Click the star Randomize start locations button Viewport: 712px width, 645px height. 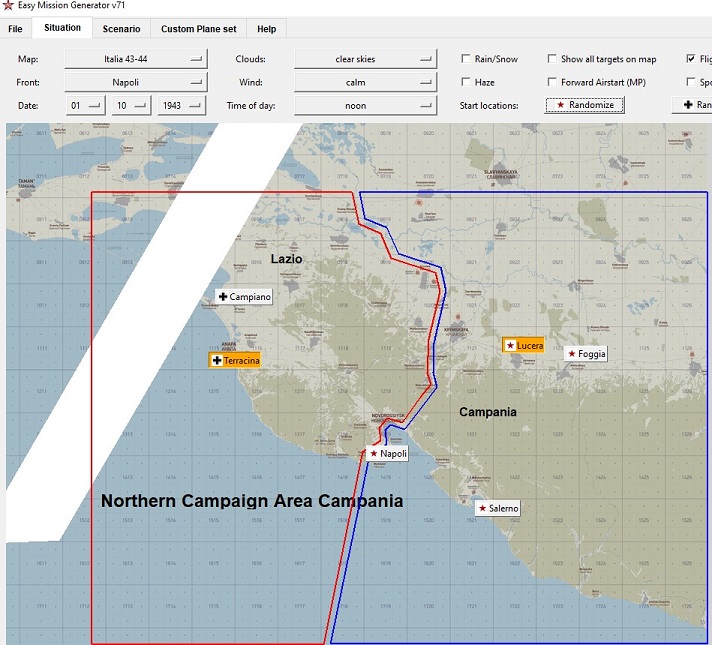click(x=584, y=105)
